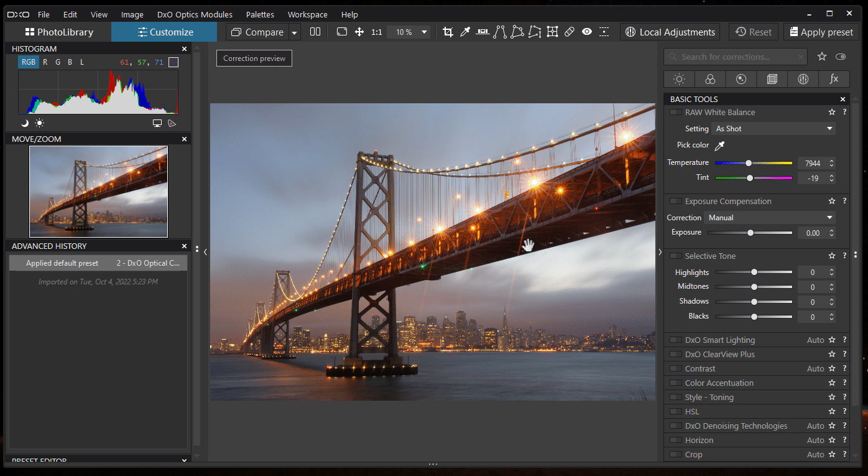Filter favorite corrections with star icon
The image size is (868, 476).
coord(822,57)
